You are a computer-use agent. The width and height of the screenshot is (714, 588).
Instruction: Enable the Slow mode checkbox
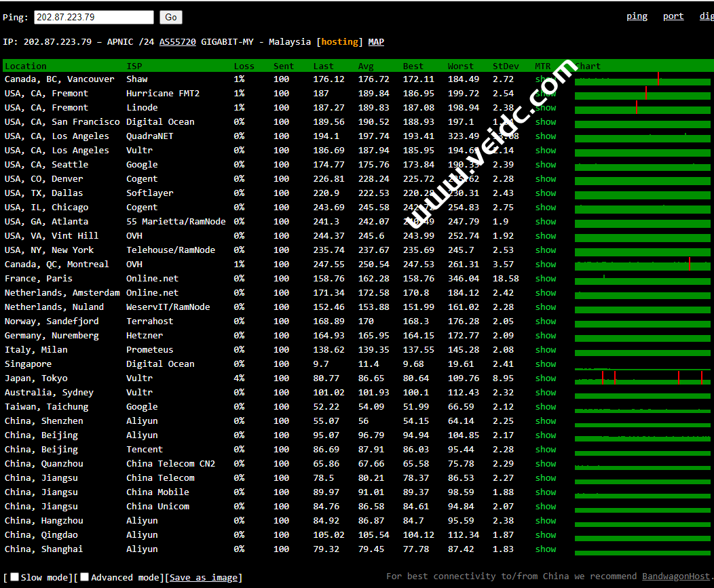pos(14,577)
